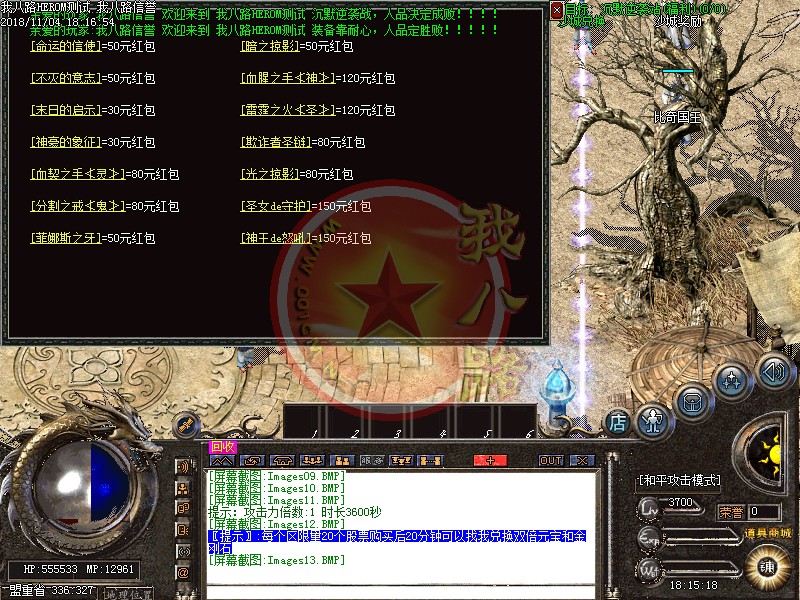Viewport: 800px width, 600px height.
Task: Toggle the sound speaker round icon
Action: pos(773,371)
